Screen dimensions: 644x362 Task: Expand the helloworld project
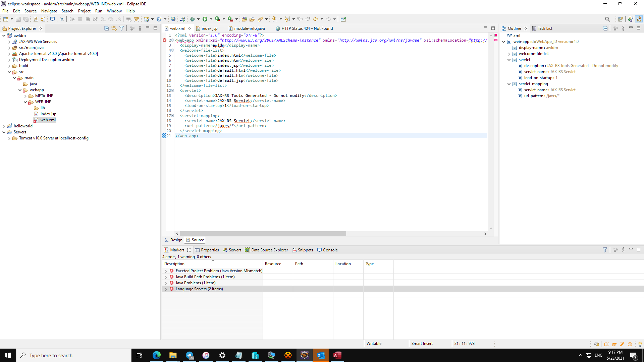[4, 126]
